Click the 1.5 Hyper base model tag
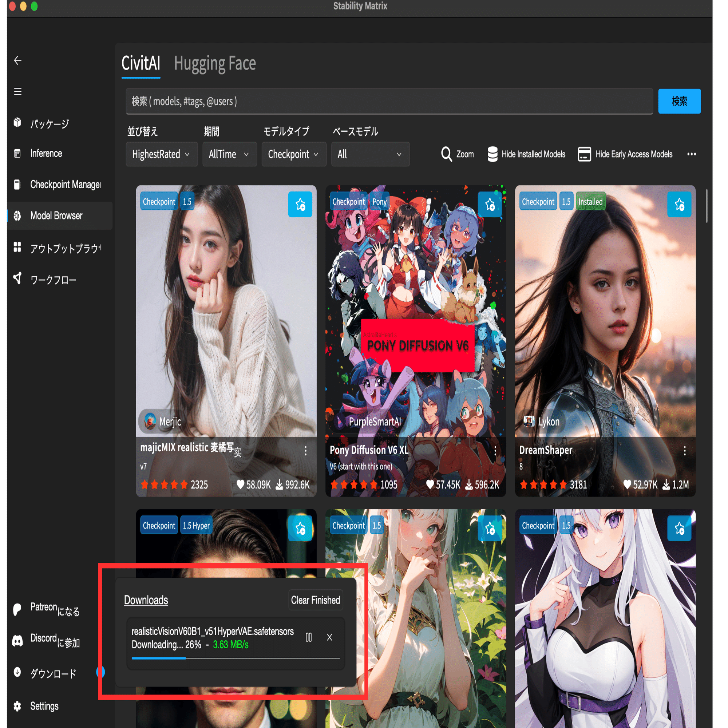 (196, 525)
